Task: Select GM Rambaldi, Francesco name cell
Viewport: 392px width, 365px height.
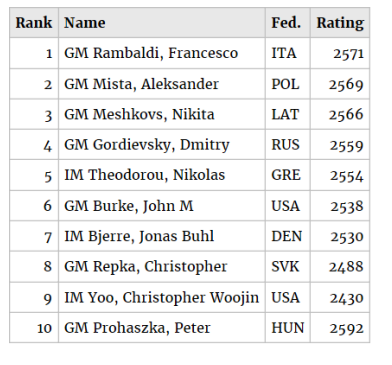Action: coord(162,53)
